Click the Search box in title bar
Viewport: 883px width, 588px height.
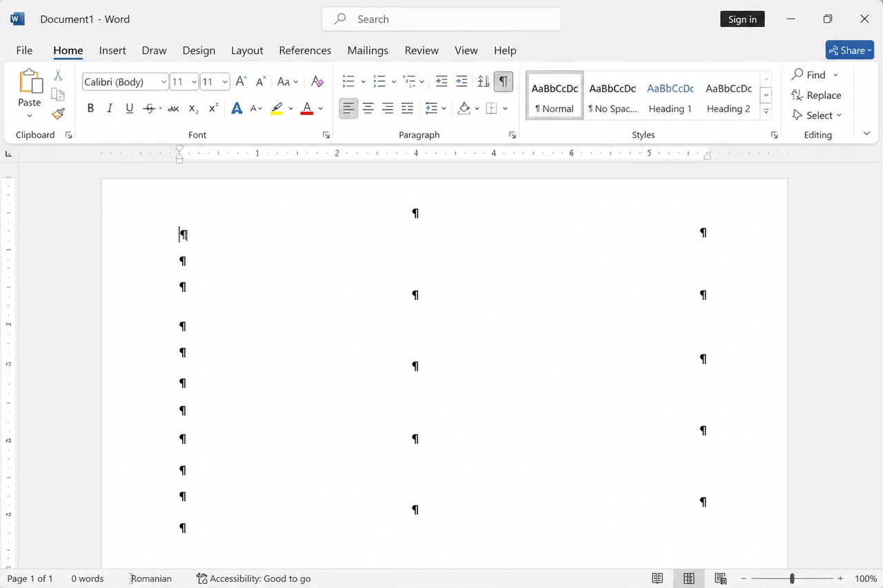click(441, 19)
